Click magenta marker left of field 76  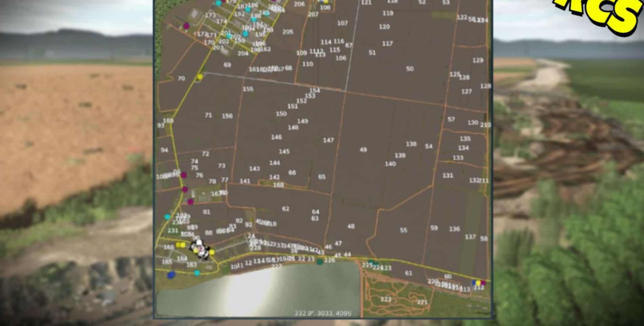(183, 175)
